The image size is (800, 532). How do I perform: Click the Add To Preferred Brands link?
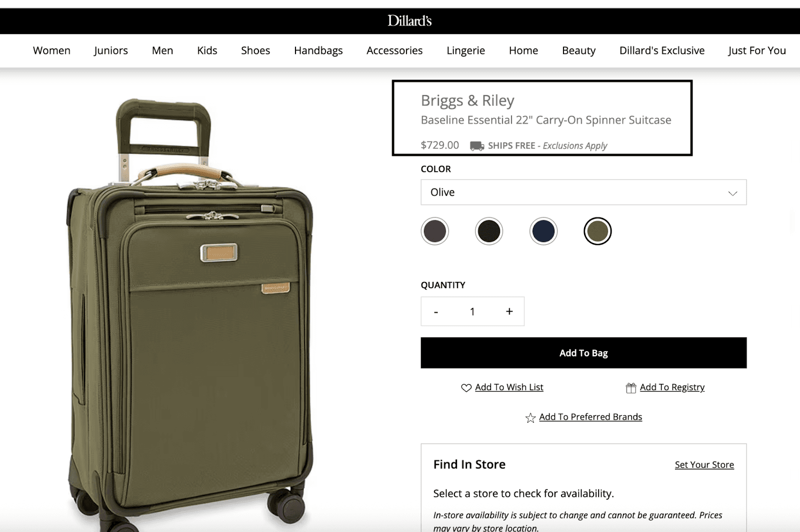click(x=590, y=417)
